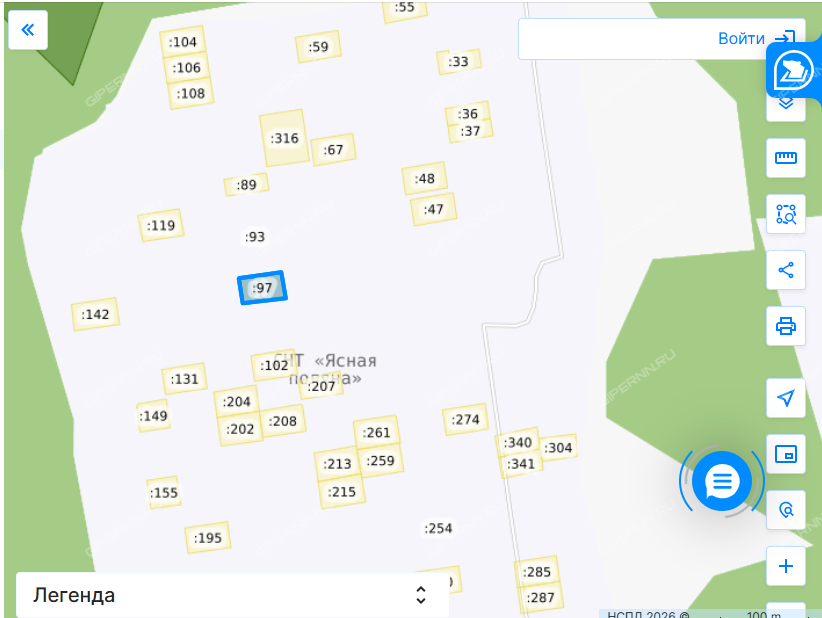
Task: Activate the area selection search tool
Action: [785, 214]
